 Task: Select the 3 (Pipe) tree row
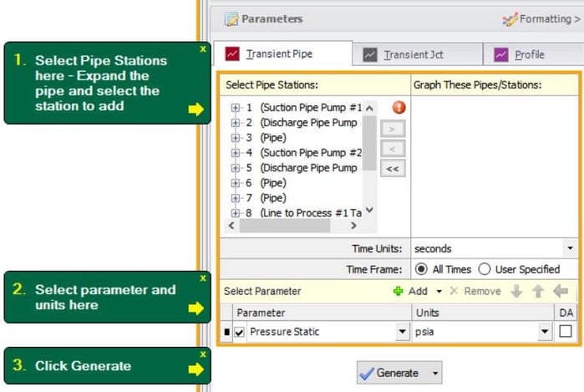[x=266, y=138]
